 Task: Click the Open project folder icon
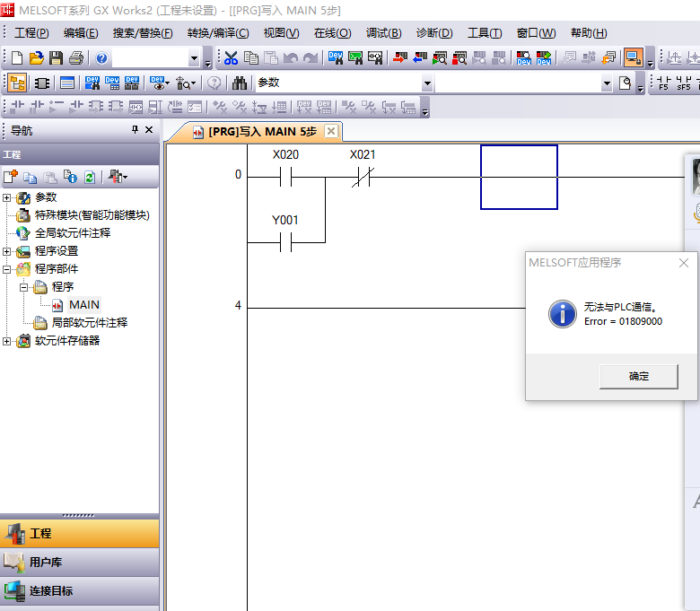tap(37, 58)
